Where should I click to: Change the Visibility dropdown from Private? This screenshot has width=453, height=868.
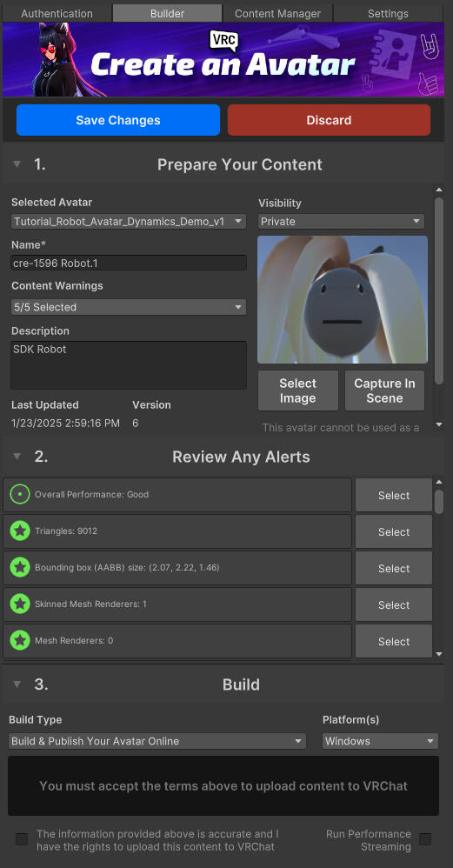[x=341, y=222]
